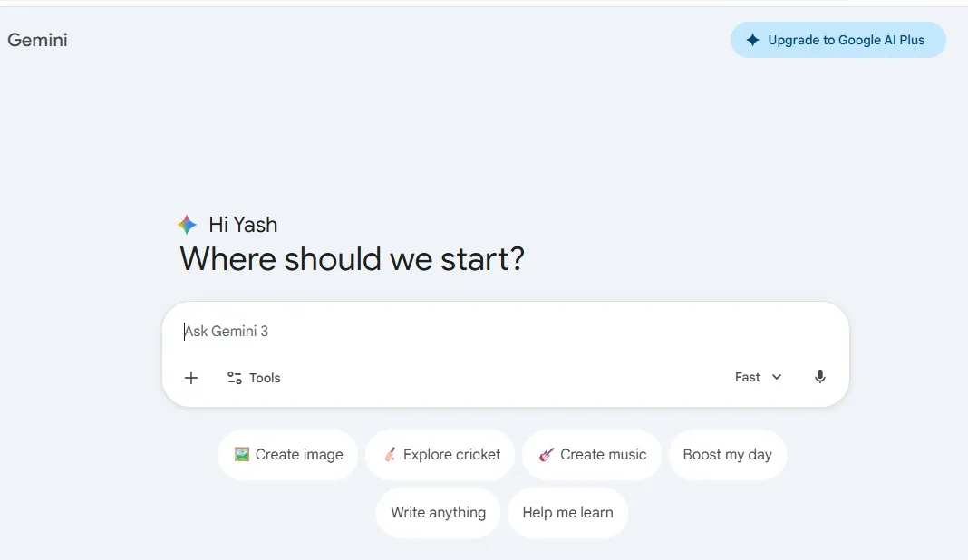Click the diamond icon on the Upgrade button
The width and height of the screenshot is (968, 560).
[752, 40]
